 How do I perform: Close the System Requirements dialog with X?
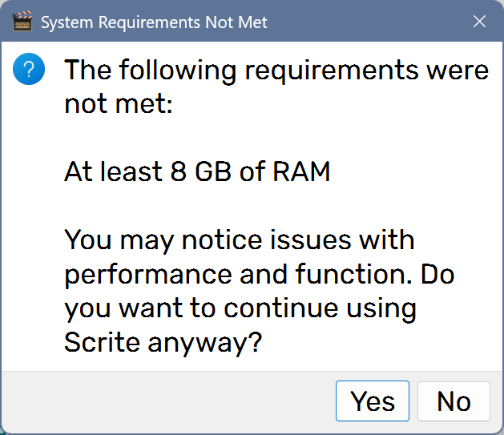pos(479,22)
